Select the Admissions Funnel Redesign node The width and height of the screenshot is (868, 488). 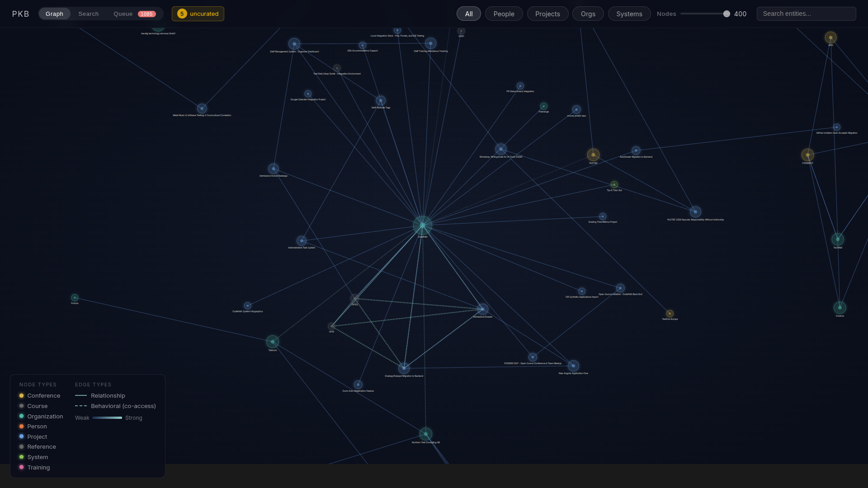click(274, 169)
